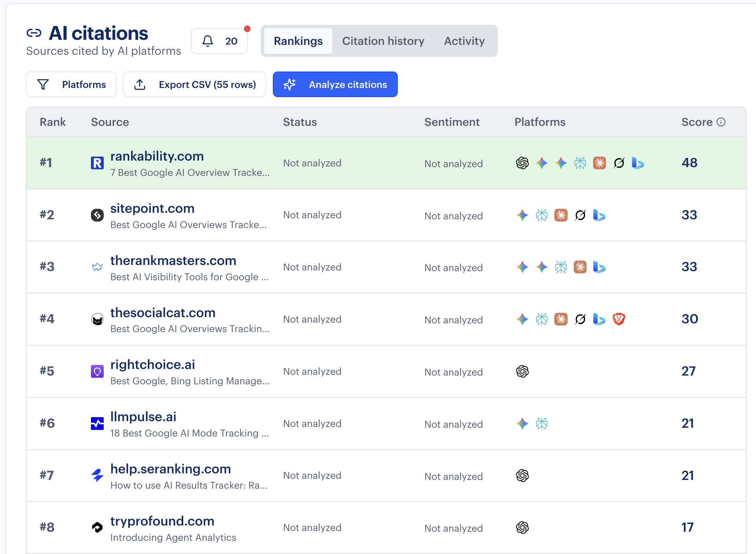
Task: Click the Claude icon in rankability.com row
Action: pos(599,163)
